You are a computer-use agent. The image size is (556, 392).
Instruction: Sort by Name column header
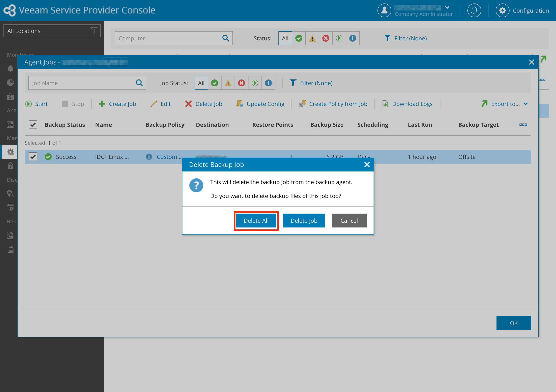(x=103, y=125)
